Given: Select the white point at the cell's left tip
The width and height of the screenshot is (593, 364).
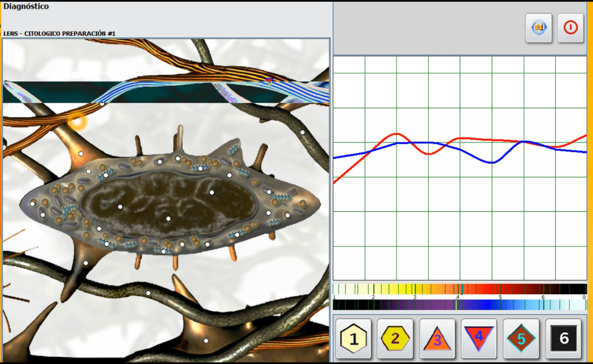Looking at the screenshot, I should [32, 204].
